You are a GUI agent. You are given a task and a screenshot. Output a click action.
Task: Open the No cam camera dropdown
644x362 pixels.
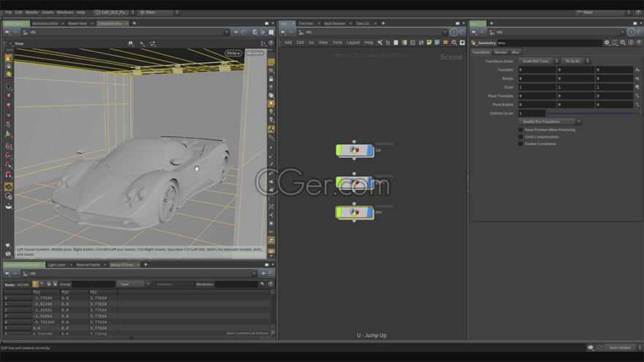(255, 53)
